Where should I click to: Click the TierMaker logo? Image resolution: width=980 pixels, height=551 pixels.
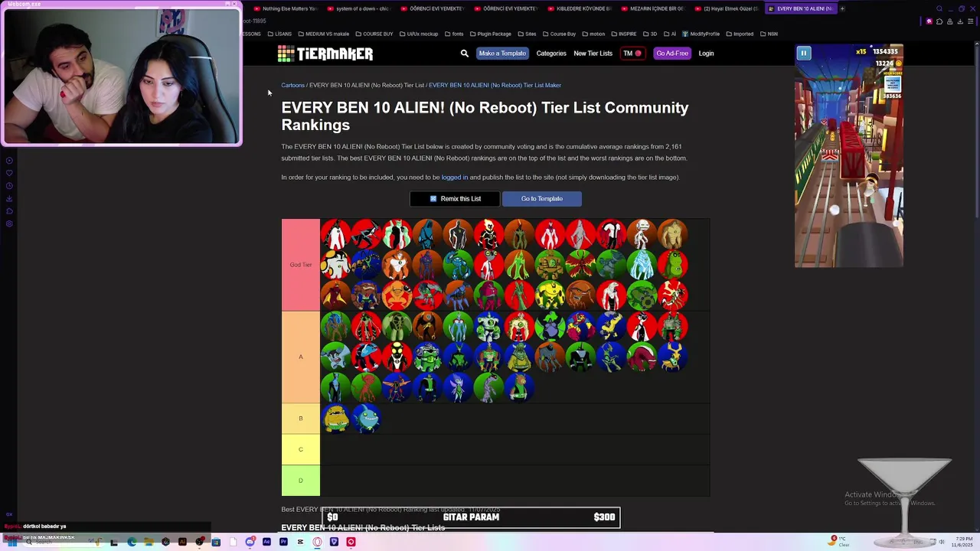[x=325, y=54]
